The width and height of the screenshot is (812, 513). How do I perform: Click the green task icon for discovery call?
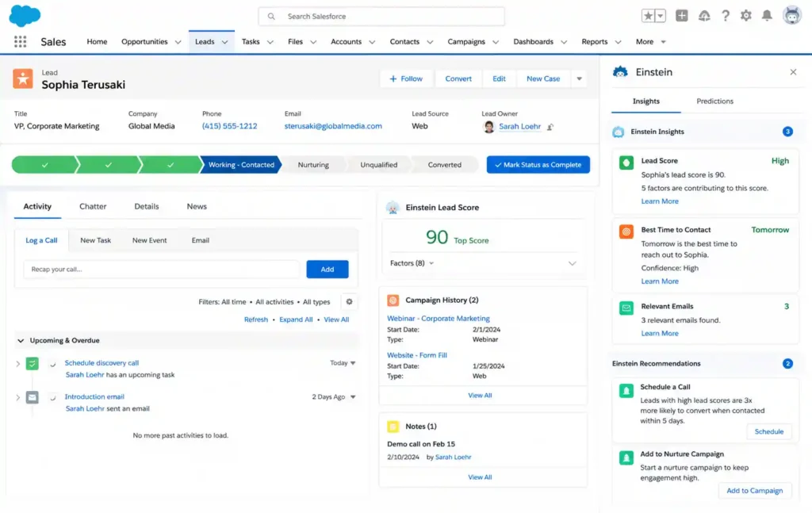click(x=32, y=363)
